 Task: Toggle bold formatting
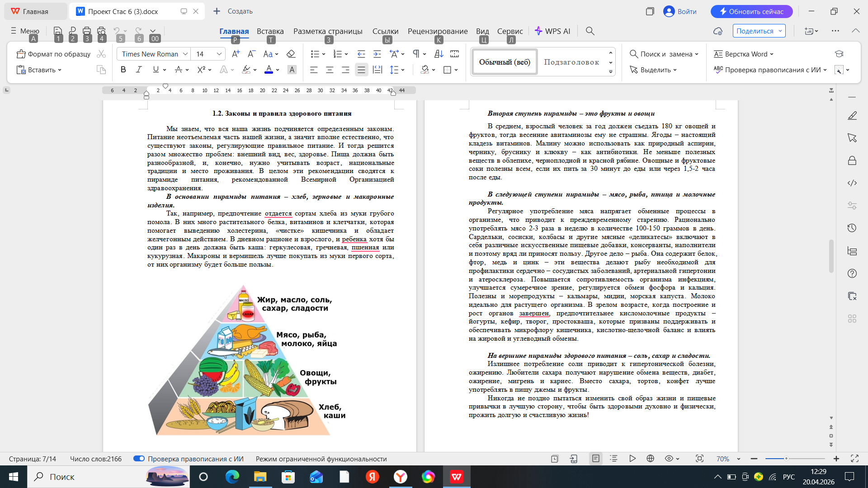(x=123, y=70)
